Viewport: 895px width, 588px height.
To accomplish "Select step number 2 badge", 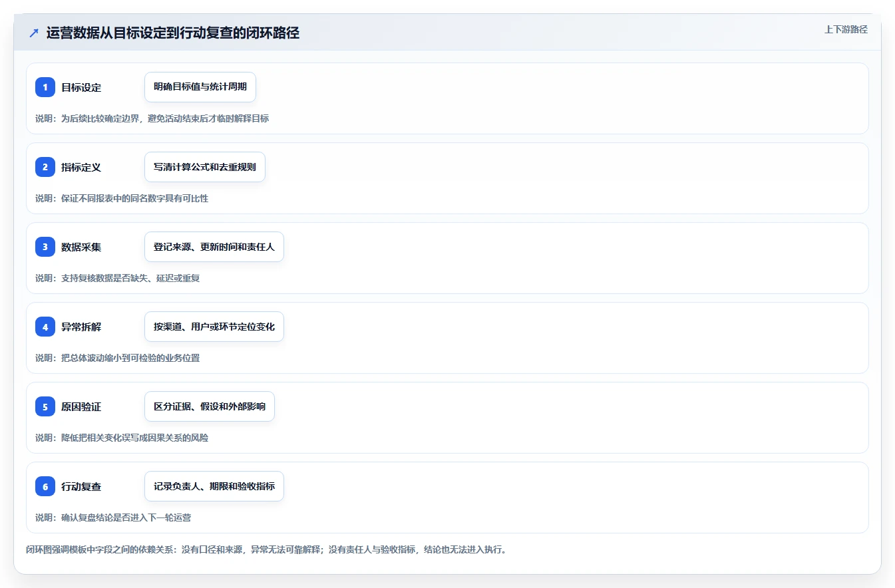I will tap(45, 167).
